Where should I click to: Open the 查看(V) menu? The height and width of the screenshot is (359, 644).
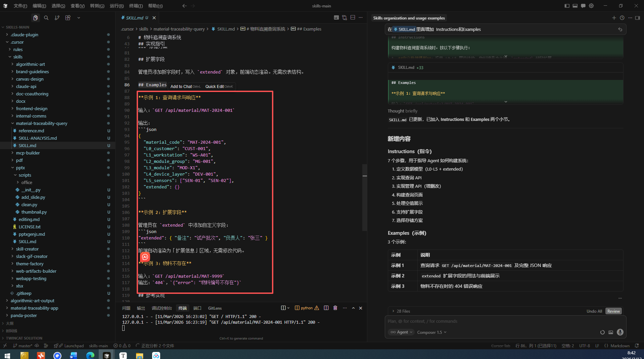click(x=78, y=6)
